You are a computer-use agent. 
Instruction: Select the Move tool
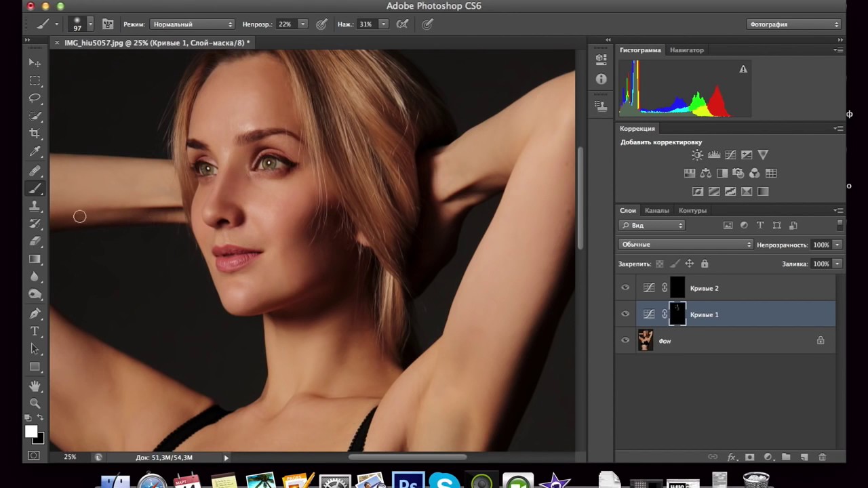click(x=35, y=62)
